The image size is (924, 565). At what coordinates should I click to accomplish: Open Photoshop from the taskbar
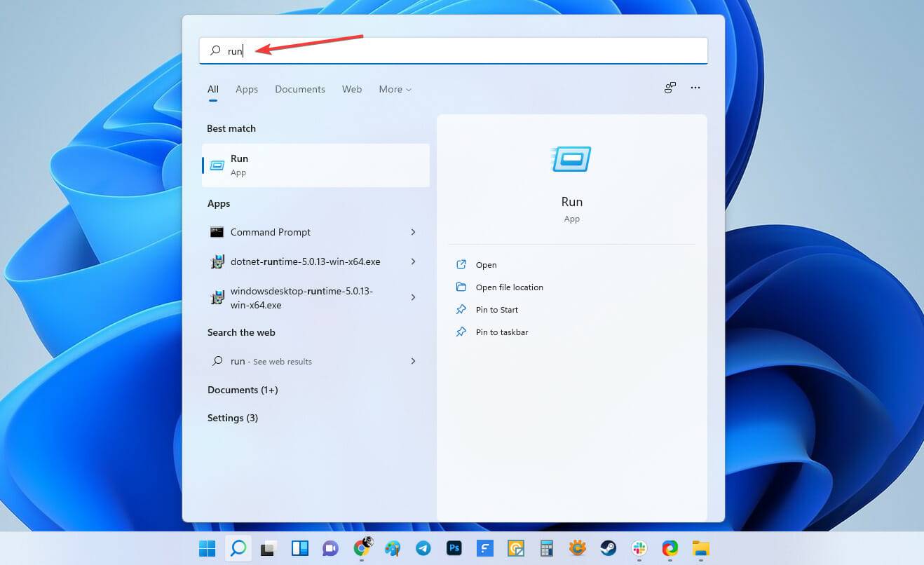pyautogui.click(x=454, y=548)
